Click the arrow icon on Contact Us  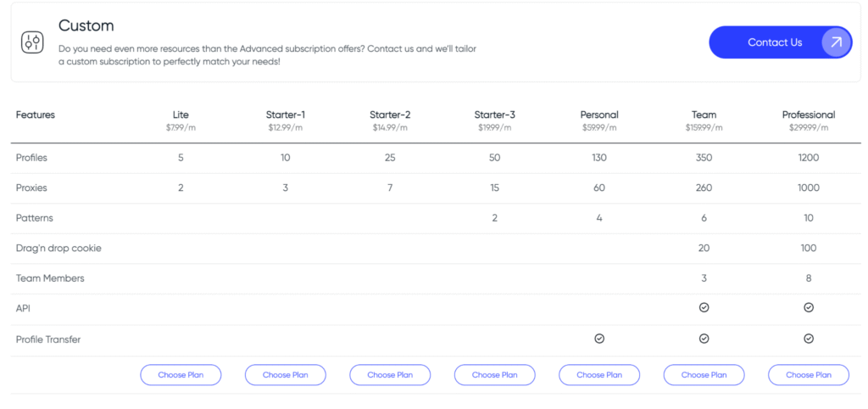click(836, 42)
